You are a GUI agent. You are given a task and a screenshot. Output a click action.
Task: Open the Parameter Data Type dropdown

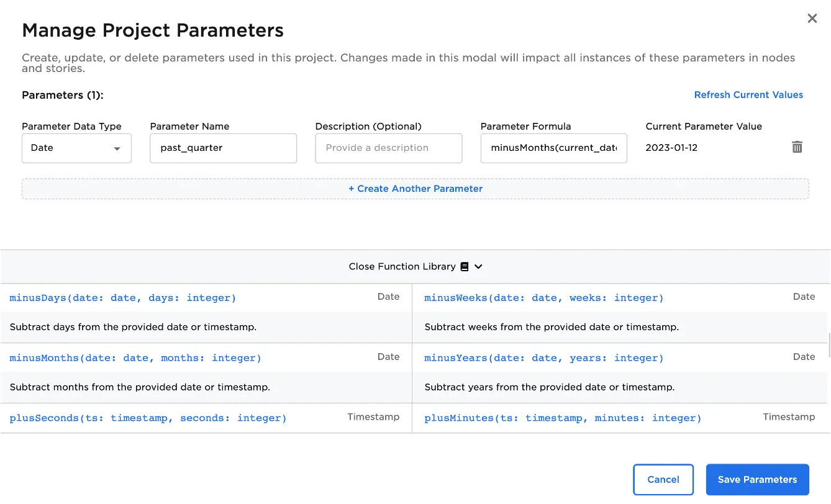coord(76,148)
